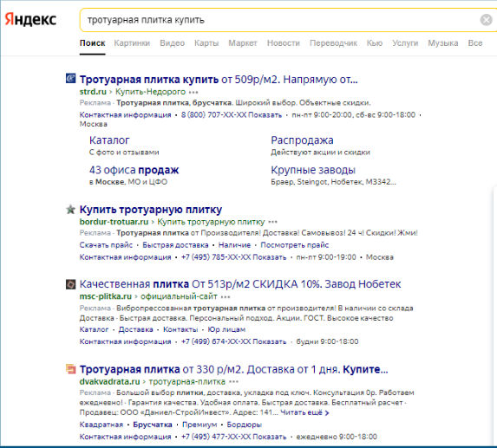
Task: Click the star favicon of bordur-trotuar.ru
Action: [x=70, y=210]
